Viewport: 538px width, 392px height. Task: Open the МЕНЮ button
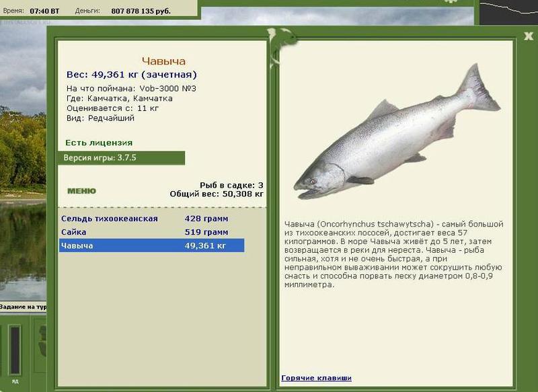coord(81,191)
